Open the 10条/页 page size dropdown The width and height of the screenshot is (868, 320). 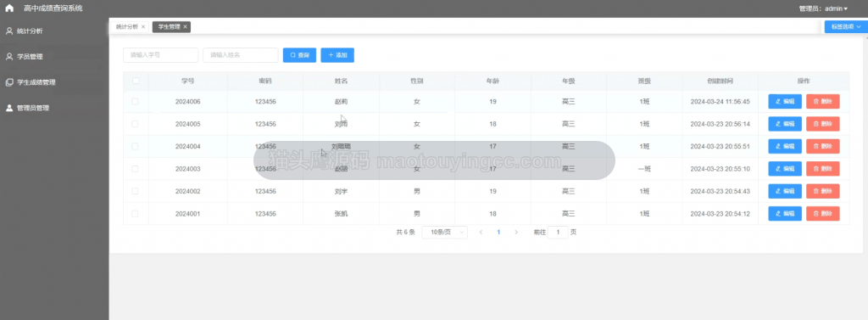[444, 233]
